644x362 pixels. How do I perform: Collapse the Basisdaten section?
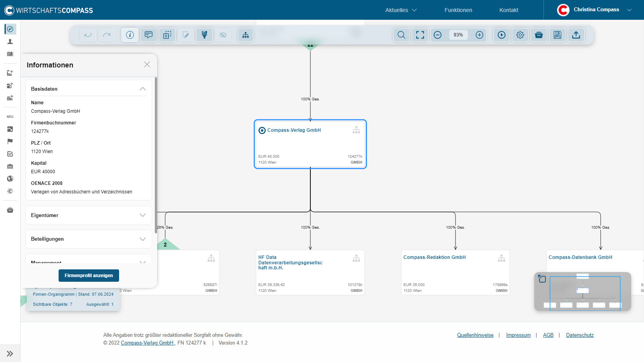coord(143,89)
